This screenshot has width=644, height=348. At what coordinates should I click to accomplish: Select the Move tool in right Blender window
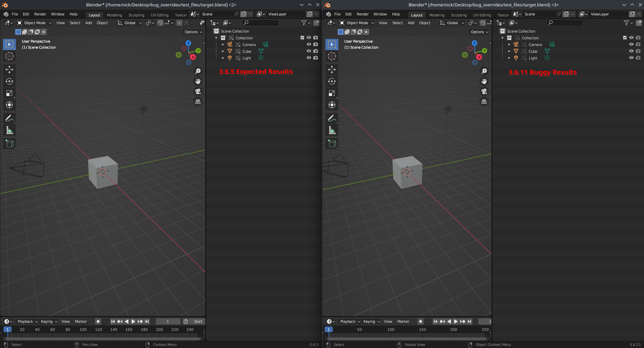[x=332, y=70]
